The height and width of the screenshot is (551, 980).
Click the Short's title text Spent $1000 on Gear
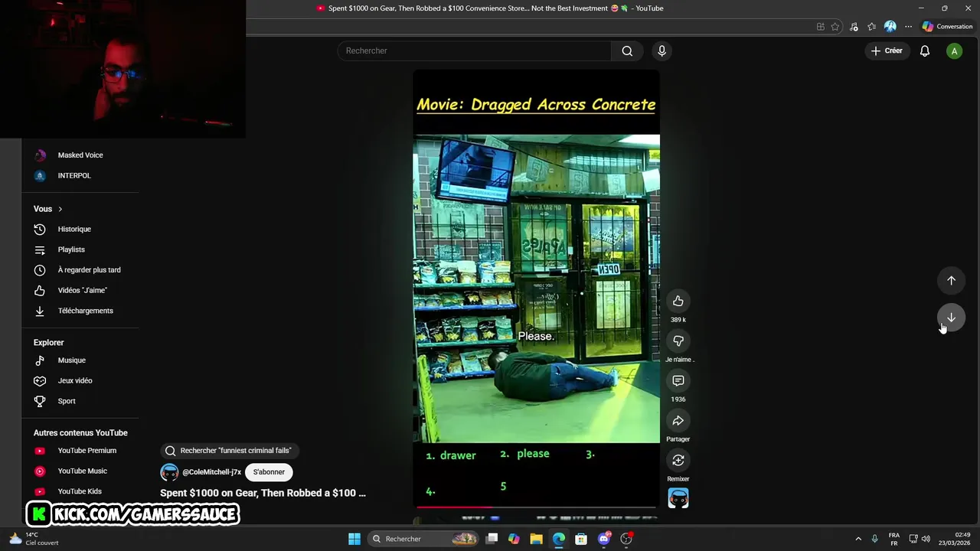pos(263,494)
